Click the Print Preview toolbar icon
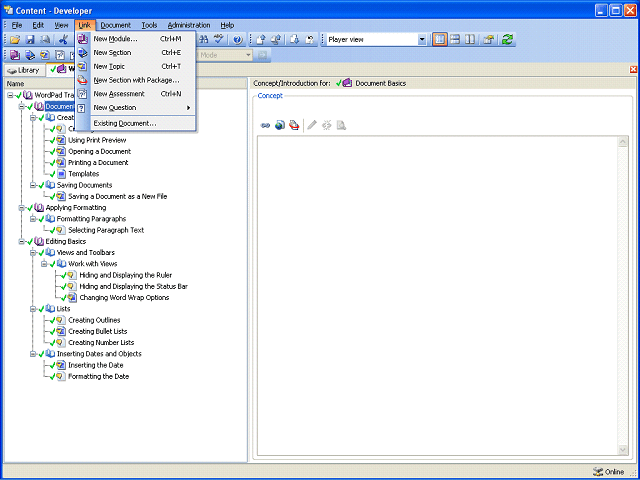This screenshot has height=480, width=640. 45,40
